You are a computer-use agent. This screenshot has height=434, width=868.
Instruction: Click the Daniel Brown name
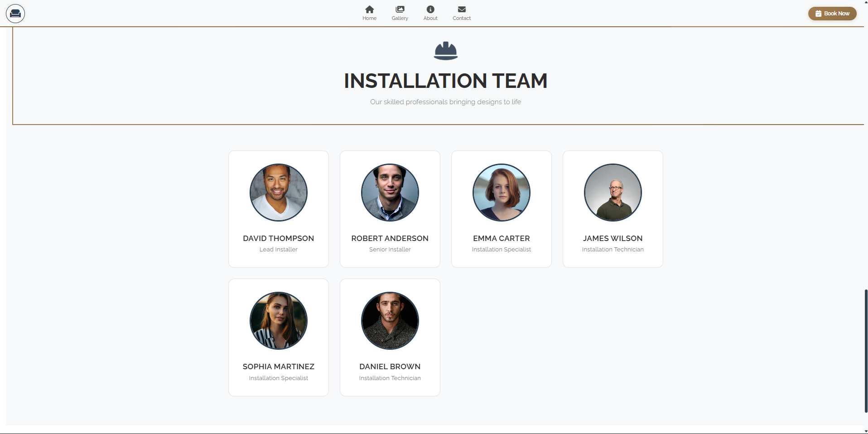click(390, 366)
